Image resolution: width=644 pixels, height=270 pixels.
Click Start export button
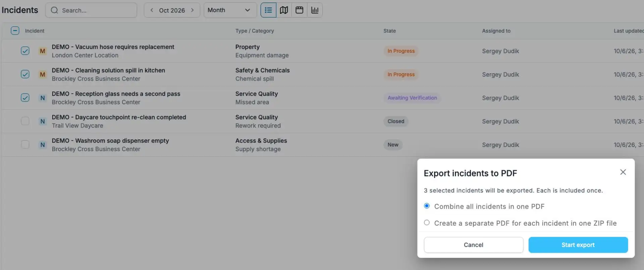(578, 245)
